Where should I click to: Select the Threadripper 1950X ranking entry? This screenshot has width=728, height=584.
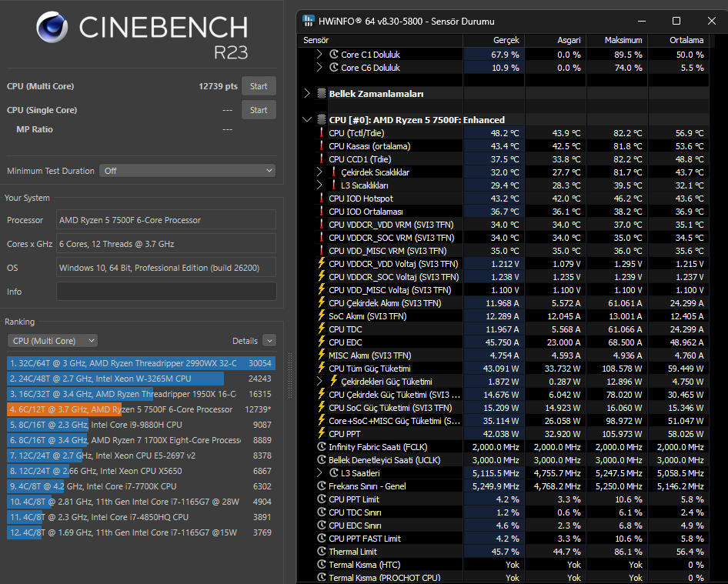[141, 394]
